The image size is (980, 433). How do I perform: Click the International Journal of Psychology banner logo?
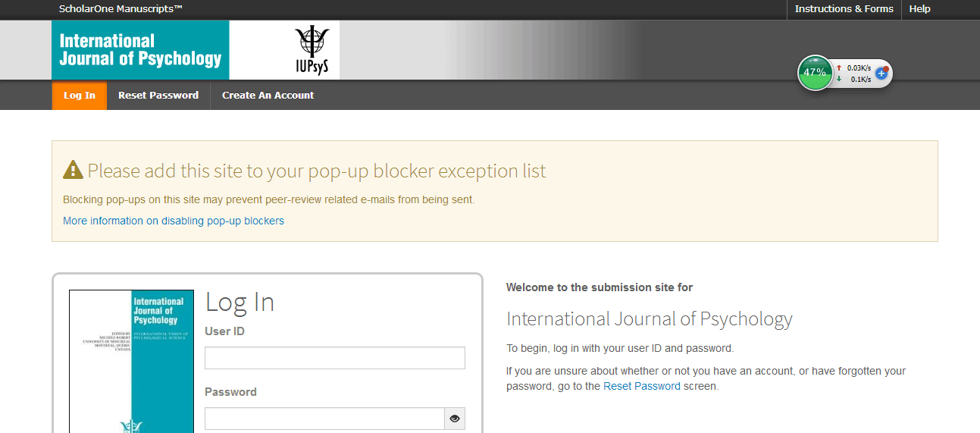click(140, 50)
